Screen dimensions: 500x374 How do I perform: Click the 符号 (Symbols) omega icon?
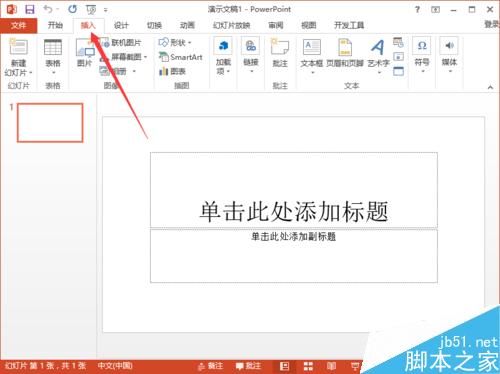(x=422, y=46)
